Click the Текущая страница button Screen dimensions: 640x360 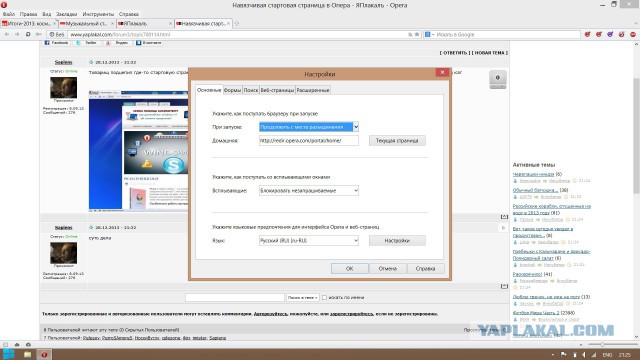pyautogui.click(x=397, y=141)
